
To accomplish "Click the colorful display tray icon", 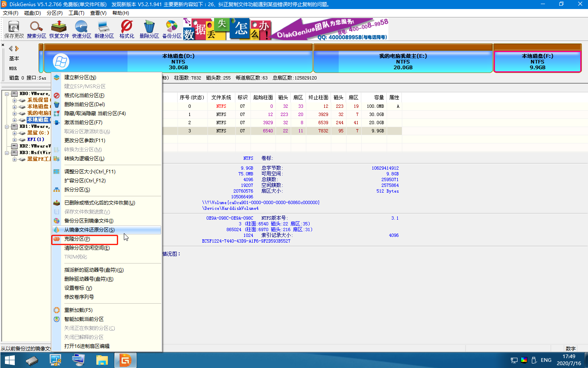I will point(524,360).
